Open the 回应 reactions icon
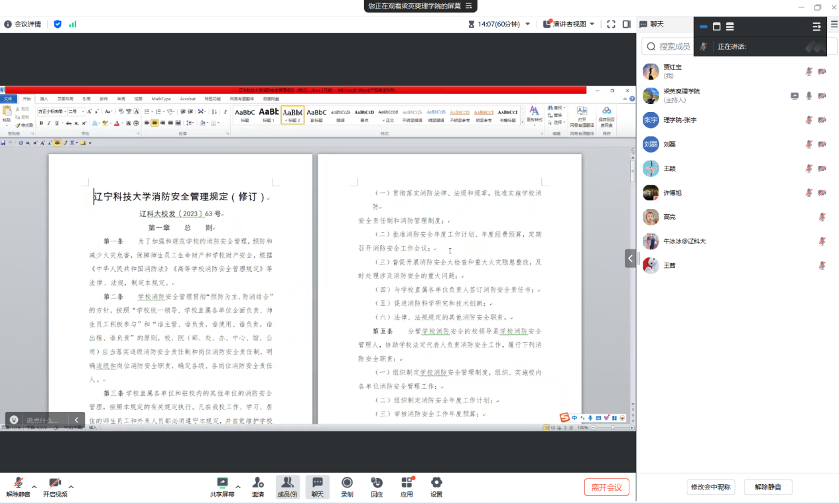 click(x=377, y=483)
